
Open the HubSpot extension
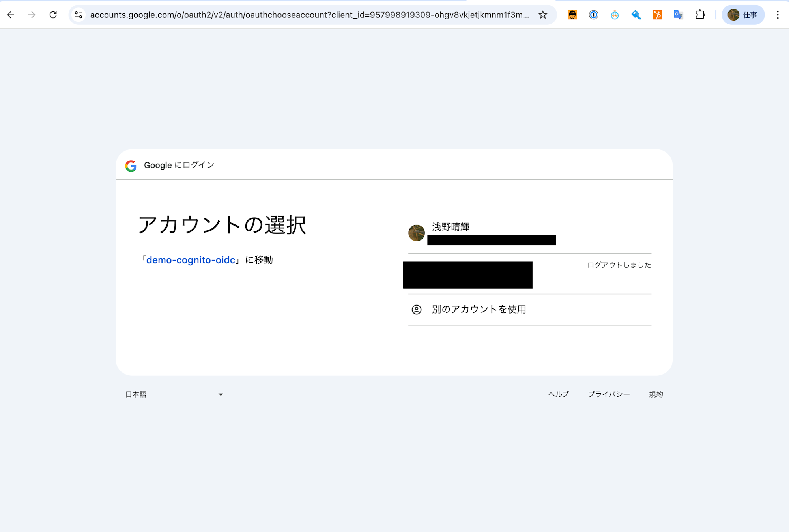(657, 15)
